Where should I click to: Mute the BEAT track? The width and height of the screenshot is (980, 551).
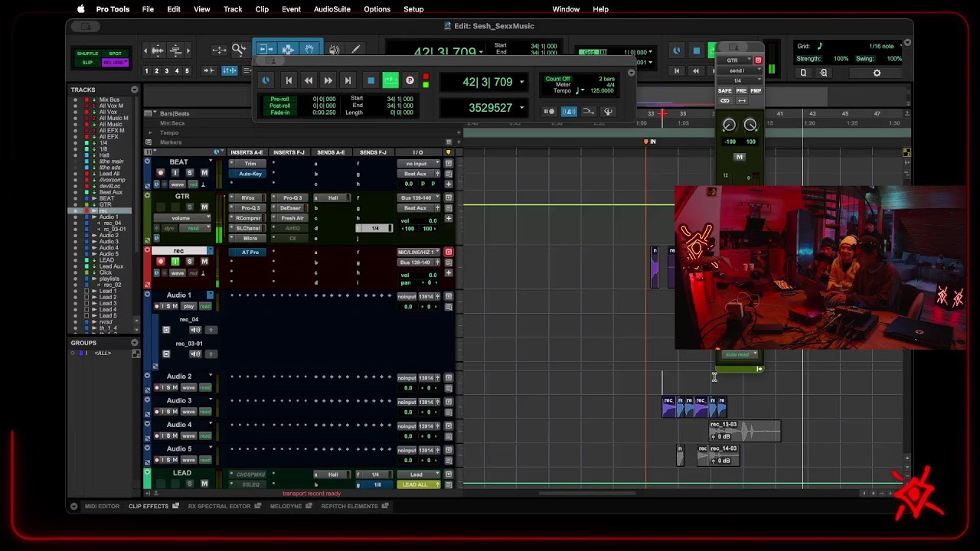(204, 173)
